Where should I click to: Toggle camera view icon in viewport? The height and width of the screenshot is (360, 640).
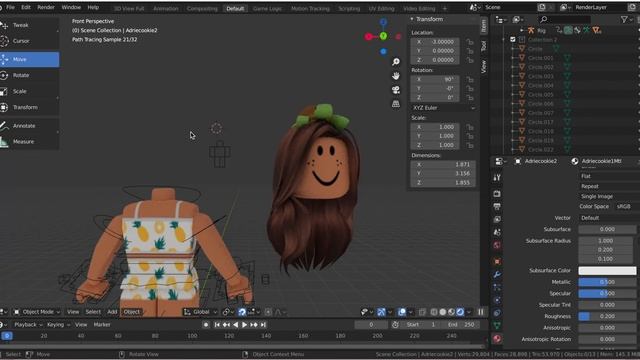[x=396, y=90]
